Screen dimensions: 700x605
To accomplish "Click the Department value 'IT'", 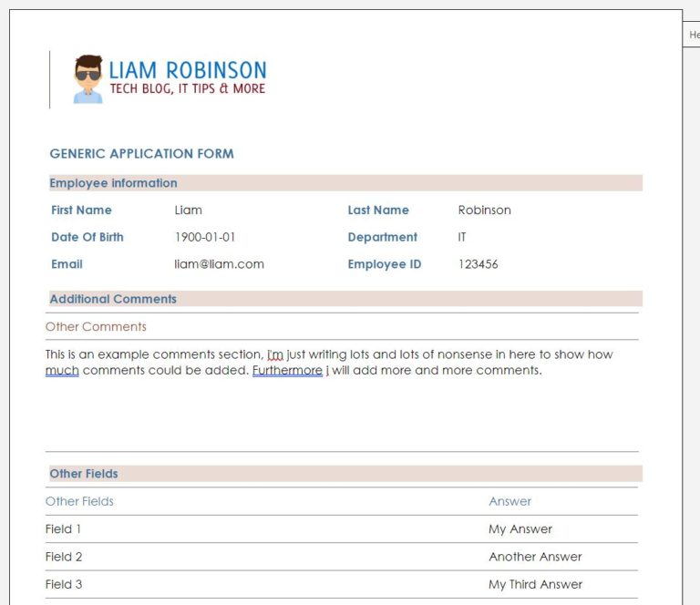I will [x=461, y=237].
